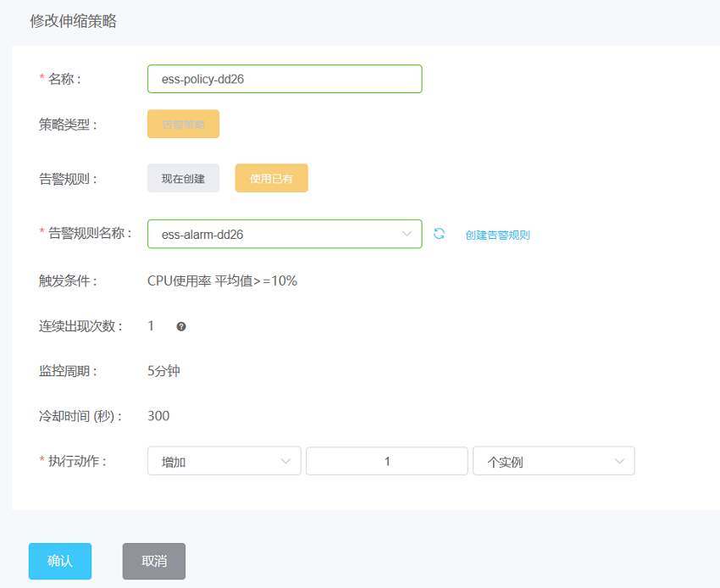The image size is (720, 588).
Task: Click the 确认 button
Action: point(60,562)
